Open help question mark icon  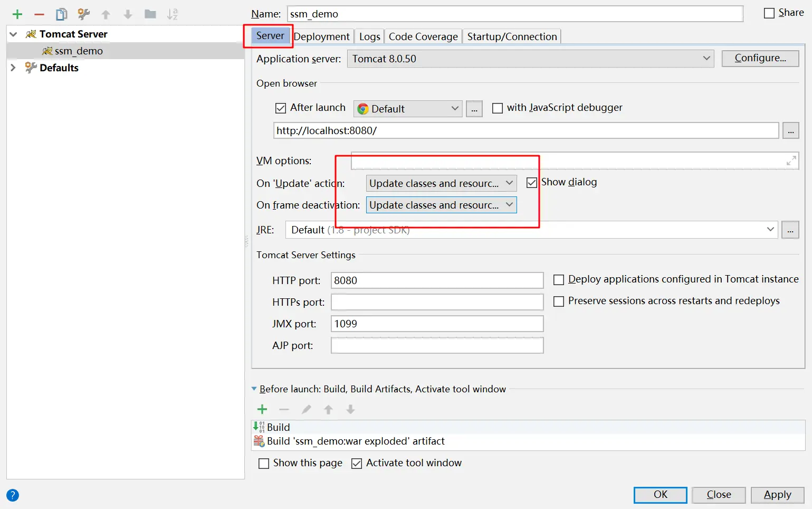13,495
